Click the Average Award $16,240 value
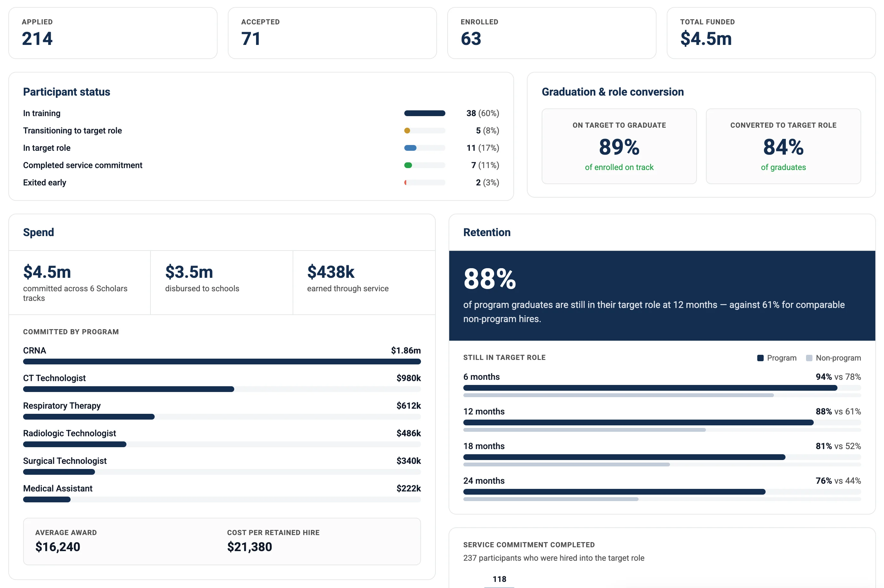The image size is (884, 588). pyautogui.click(x=58, y=547)
